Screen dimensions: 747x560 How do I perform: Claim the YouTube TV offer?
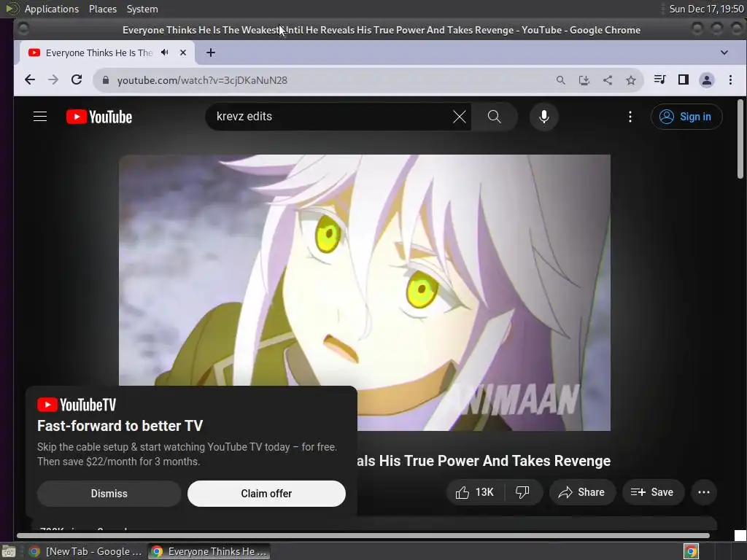coord(266,494)
